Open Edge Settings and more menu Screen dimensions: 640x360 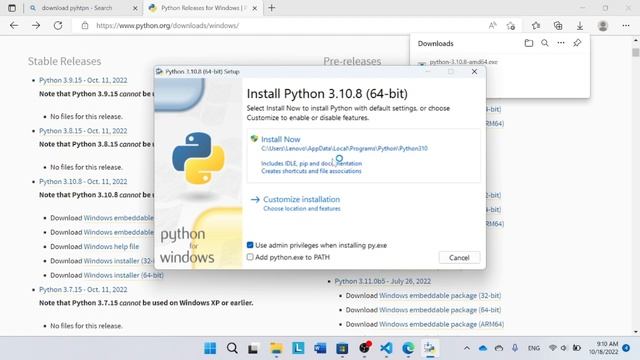[626, 26]
